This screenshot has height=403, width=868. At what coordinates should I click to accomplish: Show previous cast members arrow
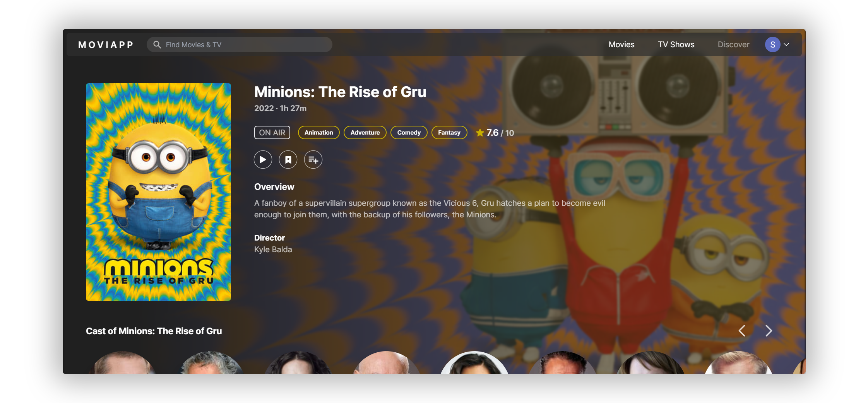[x=742, y=331]
